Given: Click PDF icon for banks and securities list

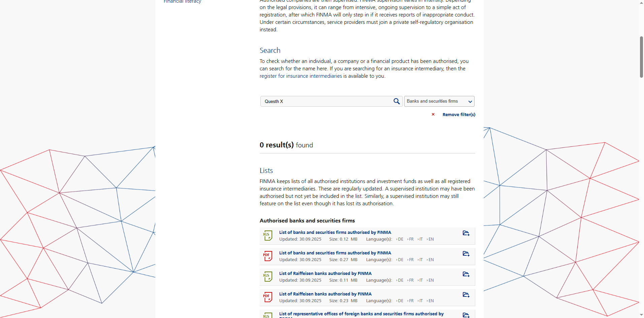Looking at the screenshot, I should coord(267,256).
